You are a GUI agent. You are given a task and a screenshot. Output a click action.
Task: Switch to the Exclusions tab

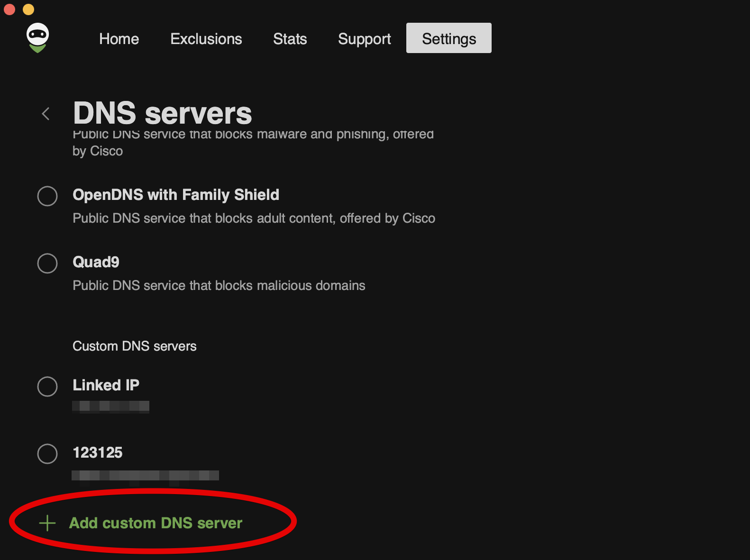206,38
